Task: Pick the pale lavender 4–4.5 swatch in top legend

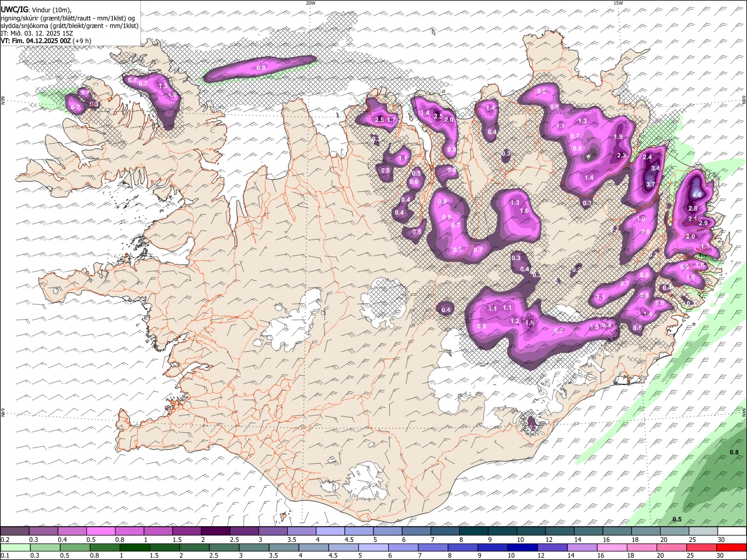Action: pyautogui.click(x=330, y=531)
